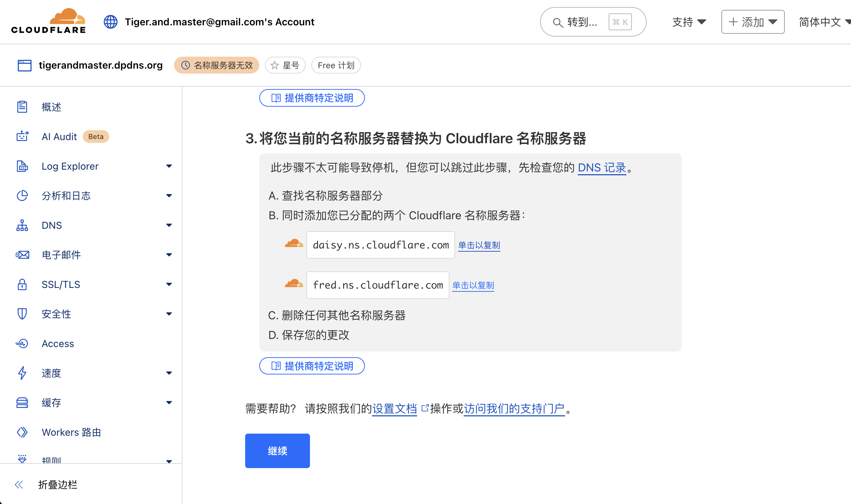This screenshot has width=851, height=504.
Task: Expand the 缓存 menu arrow
Action: 169,402
